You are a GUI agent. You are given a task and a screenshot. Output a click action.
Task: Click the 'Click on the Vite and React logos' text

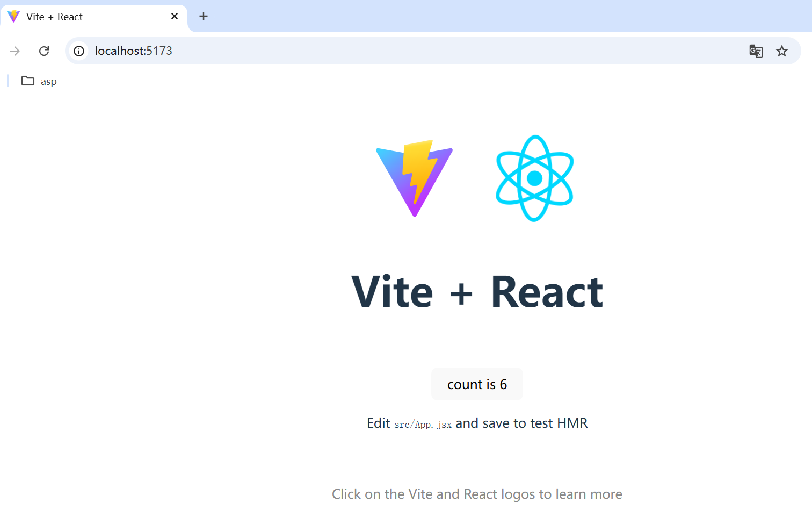pyautogui.click(x=477, y=494)
